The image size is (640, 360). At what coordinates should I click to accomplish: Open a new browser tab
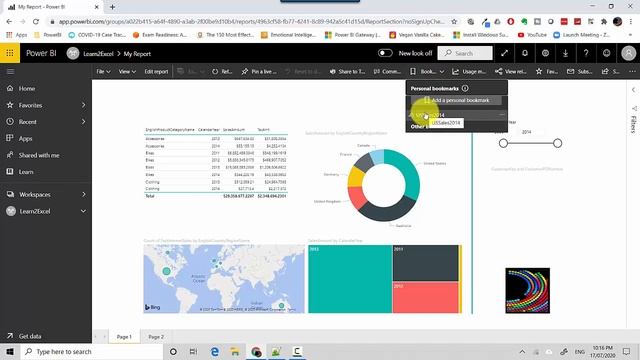tap(112, 7)
